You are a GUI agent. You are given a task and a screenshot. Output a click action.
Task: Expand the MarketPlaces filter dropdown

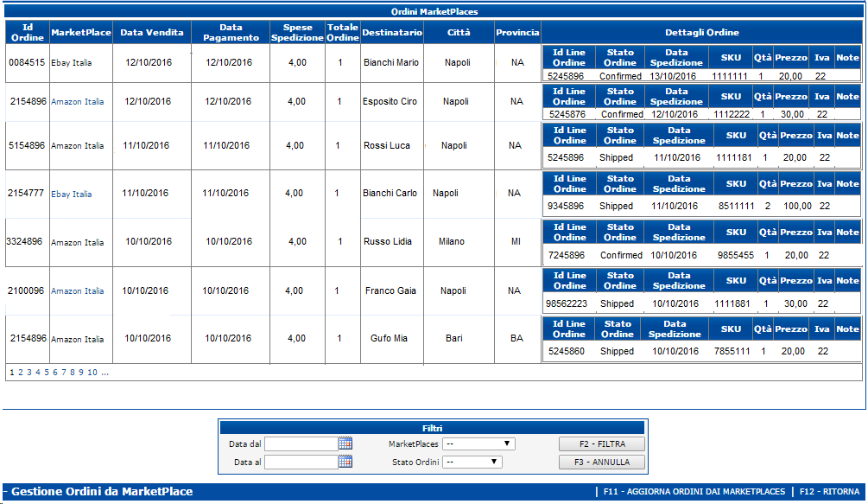point(478,443)
